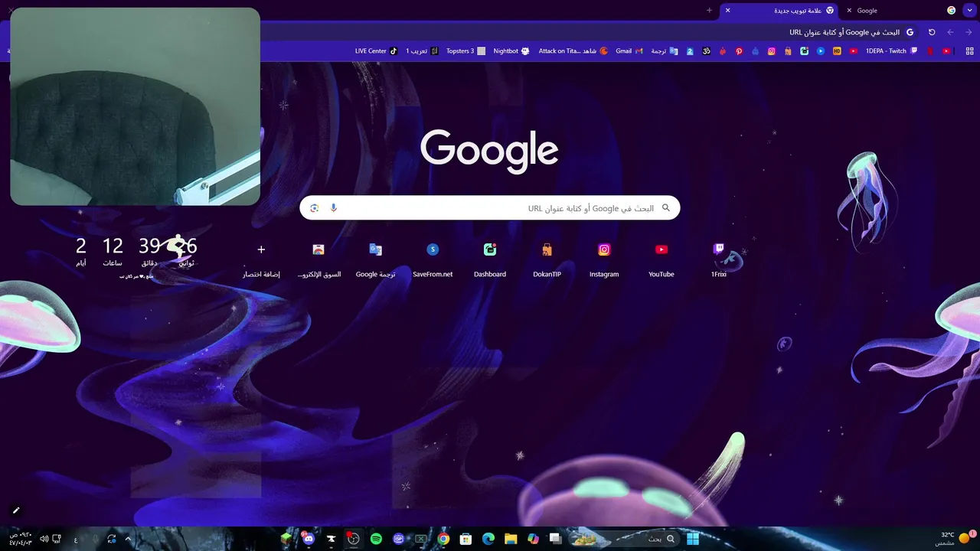Open the Instagram shortcut tile

[604, 259]
